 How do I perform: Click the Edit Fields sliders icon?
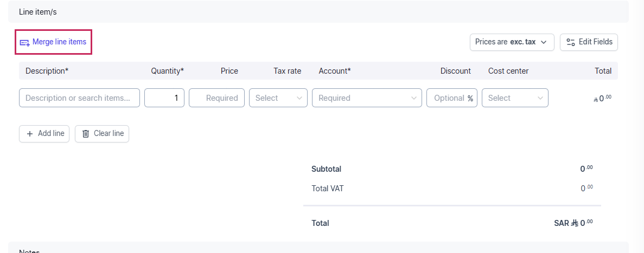(x=570, y=42)
